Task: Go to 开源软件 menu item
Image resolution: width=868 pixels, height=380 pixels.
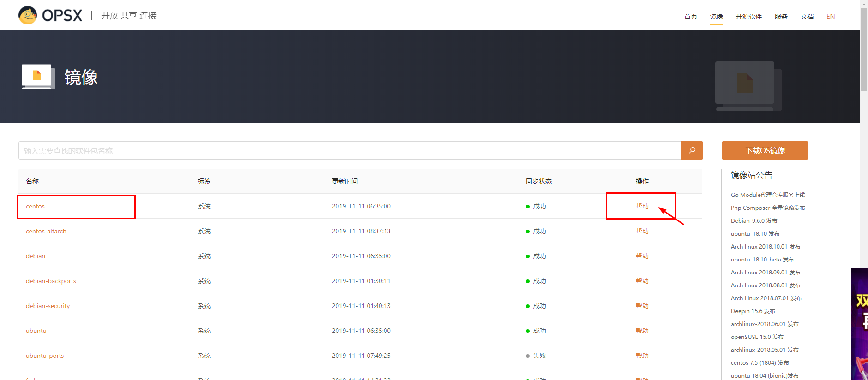Action: tap(748, 17)
